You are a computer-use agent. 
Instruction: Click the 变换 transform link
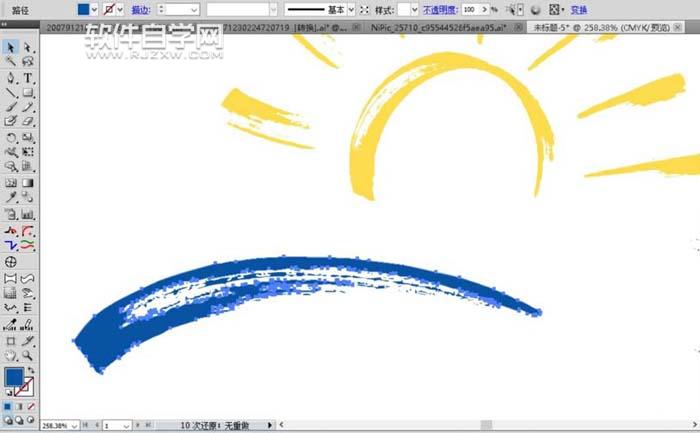pyautogui.click(x=579, y=8)
